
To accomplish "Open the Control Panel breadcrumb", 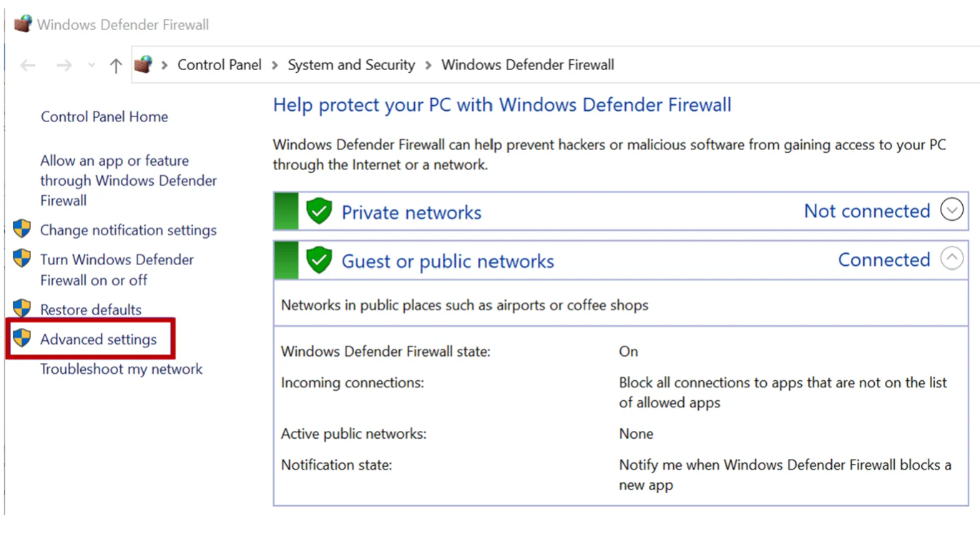I will click(220, 65).
